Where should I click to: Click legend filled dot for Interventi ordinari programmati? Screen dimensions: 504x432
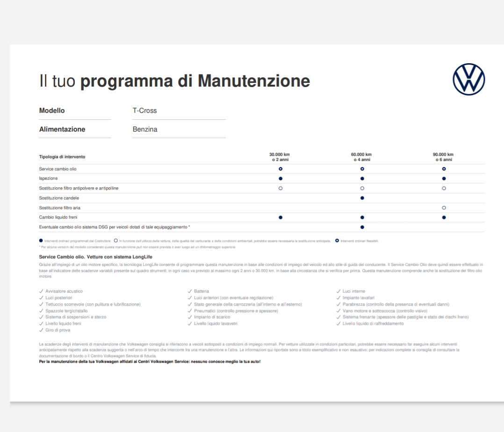pyautogui.click(x=41, y=241)
